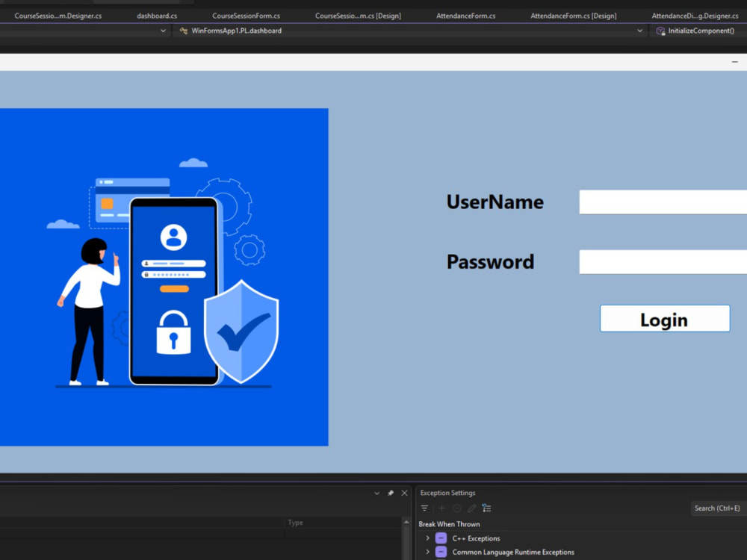Select the Password label

click(x=490, y=262)
